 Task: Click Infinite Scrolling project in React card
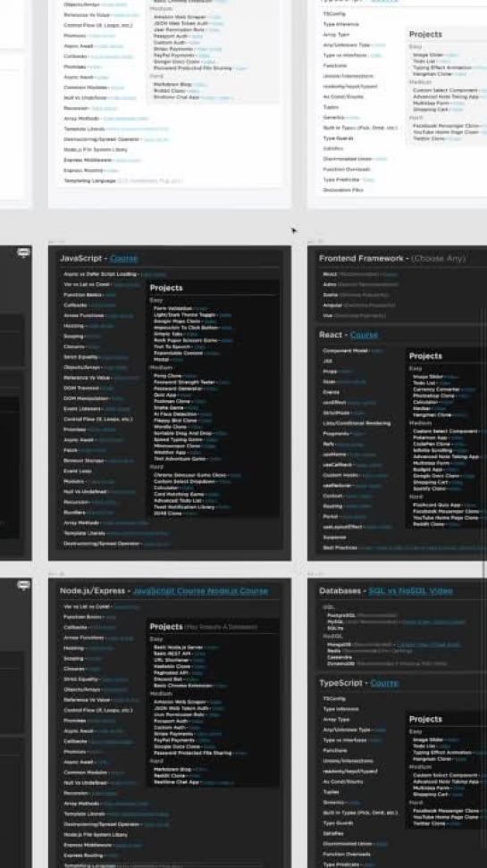(432, 451)
